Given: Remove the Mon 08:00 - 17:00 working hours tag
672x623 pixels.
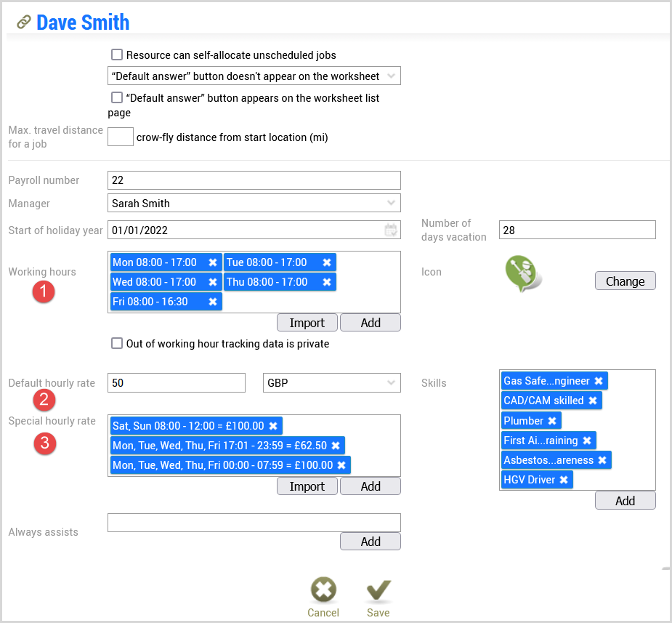Looking at the screenshot, I should (x=213, y=262).
